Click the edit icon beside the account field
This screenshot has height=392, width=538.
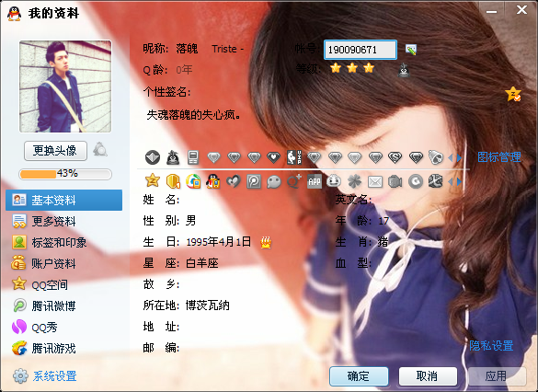tap(411, 50)
